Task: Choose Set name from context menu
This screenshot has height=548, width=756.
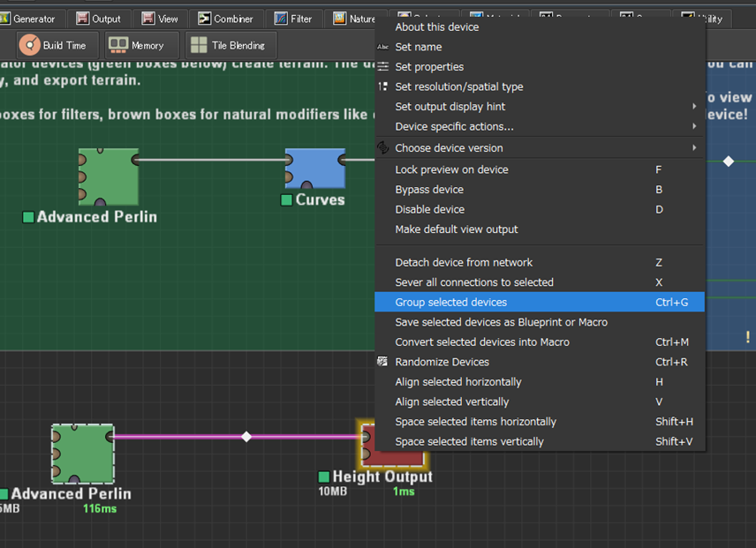Action: coord(540,47)
